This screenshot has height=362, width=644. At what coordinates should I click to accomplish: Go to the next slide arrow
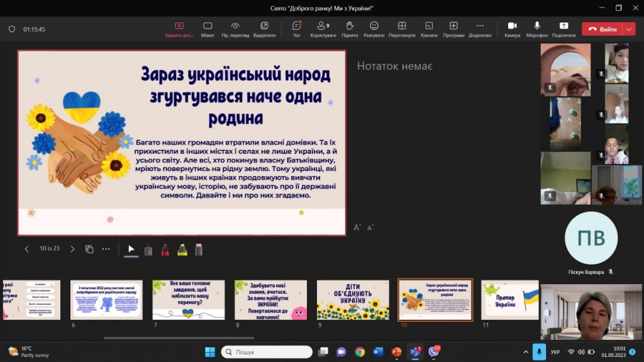point(72,250)
